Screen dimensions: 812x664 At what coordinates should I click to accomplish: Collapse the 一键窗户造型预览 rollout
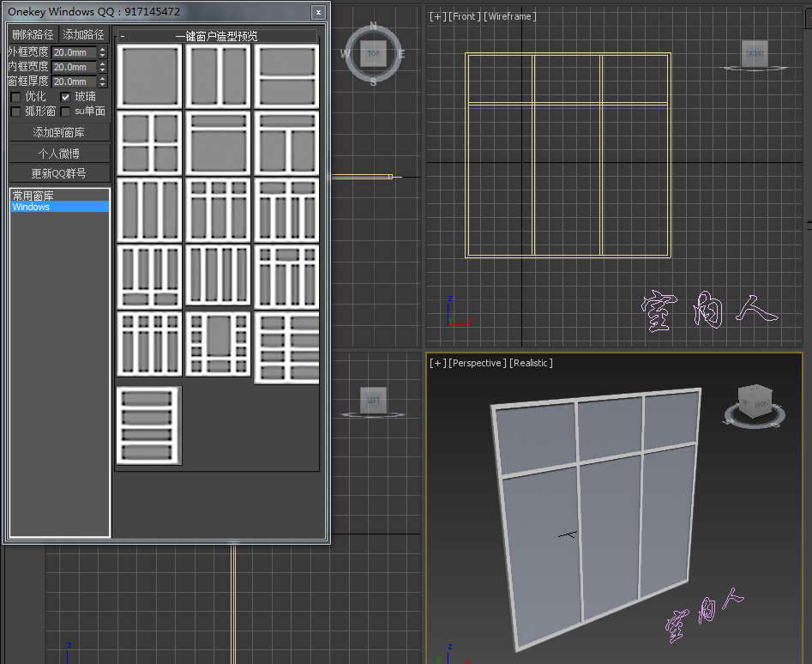pos(216,36)
